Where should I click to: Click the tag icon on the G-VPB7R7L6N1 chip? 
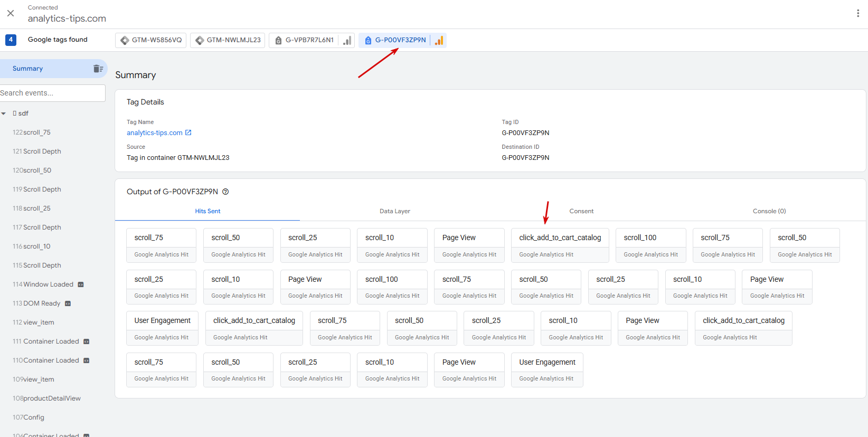pos(278,40)
